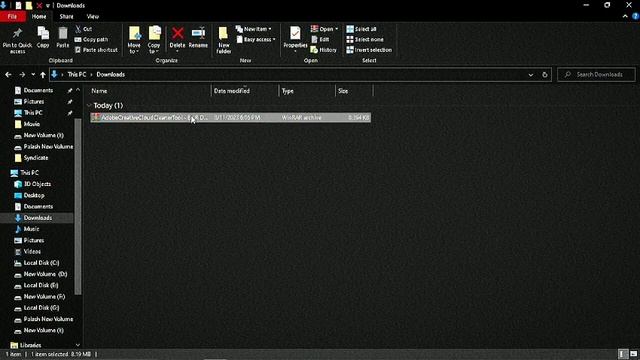Viewport: 640px width, 360px height.
Task: Sort by the Name column
Action: 99,91
